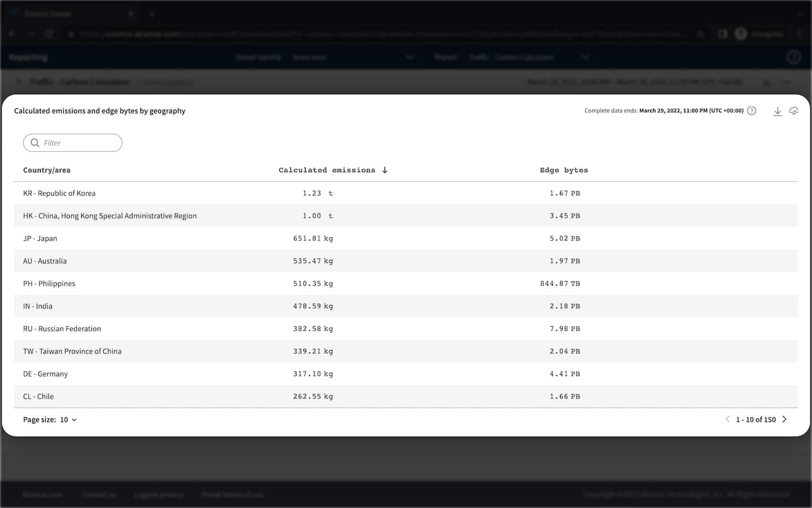This screenshot has width=812, height=508.
Task: Sort by the Edge bytes column header
Action: (x=563, y=170)
